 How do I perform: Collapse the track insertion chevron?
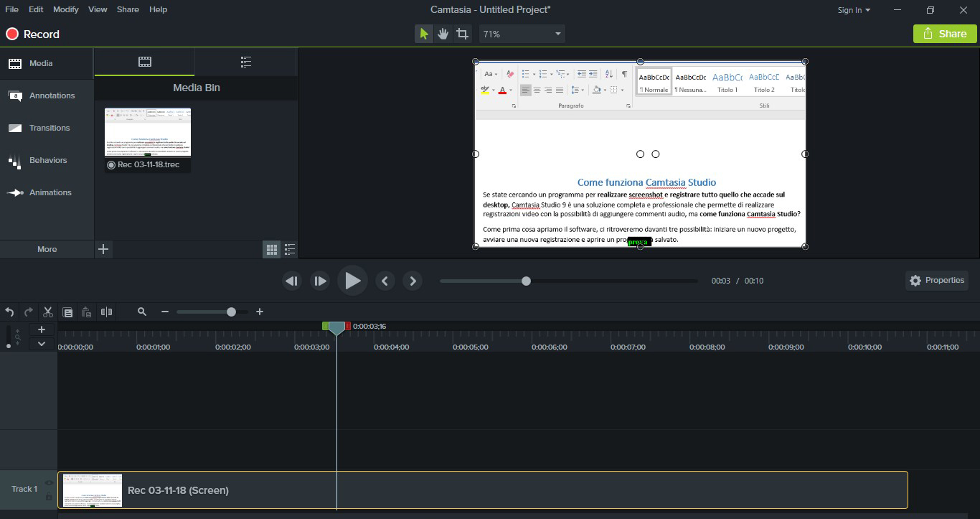point(41,344)
